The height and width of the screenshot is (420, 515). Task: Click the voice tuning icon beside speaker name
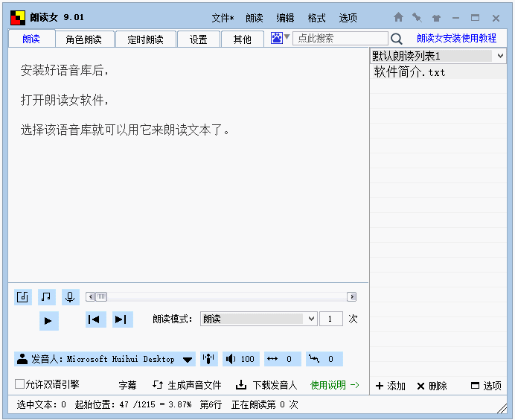click(209, 359)
